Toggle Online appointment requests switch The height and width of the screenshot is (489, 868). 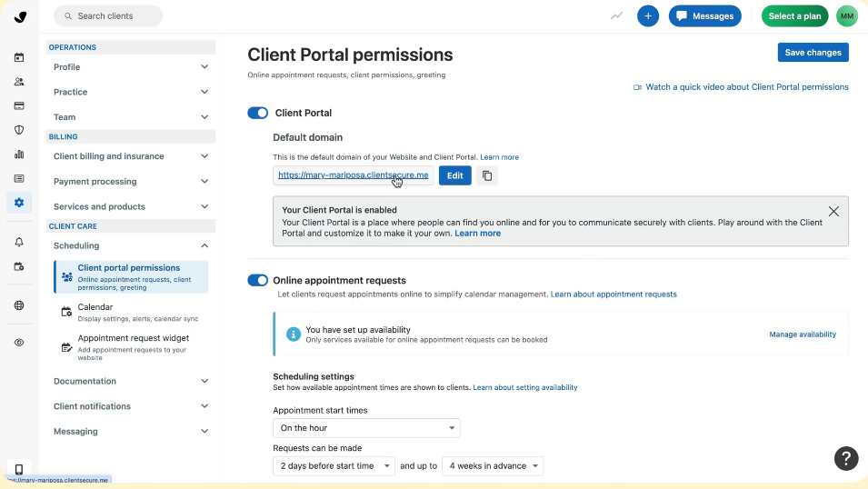click(x=258, y=281)
